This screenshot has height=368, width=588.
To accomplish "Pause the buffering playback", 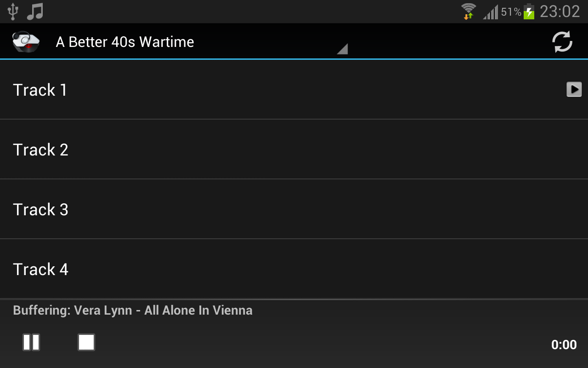I will [31, 342].
